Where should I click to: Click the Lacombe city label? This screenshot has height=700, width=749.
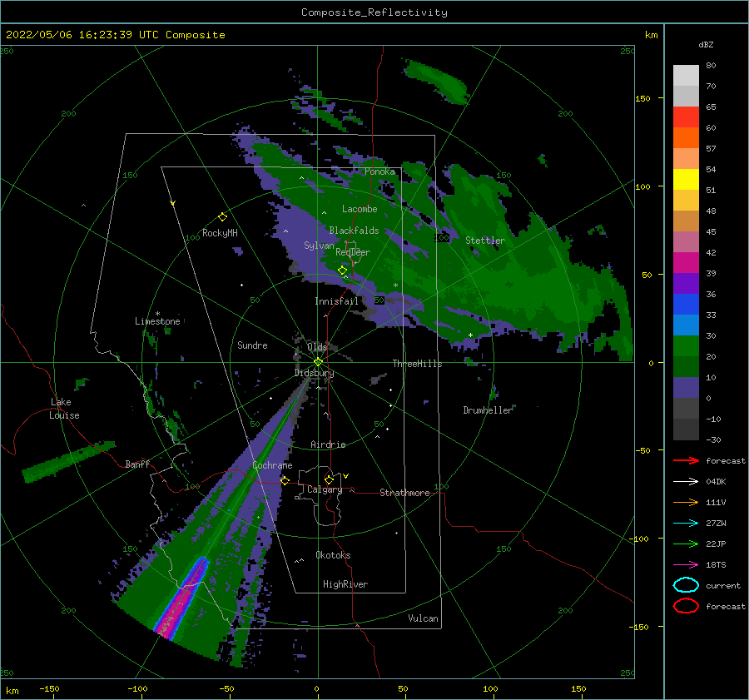click(360, 209)
